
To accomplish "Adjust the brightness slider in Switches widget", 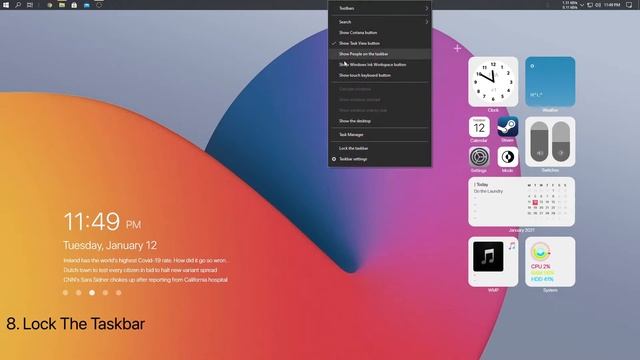I will 561,142.
